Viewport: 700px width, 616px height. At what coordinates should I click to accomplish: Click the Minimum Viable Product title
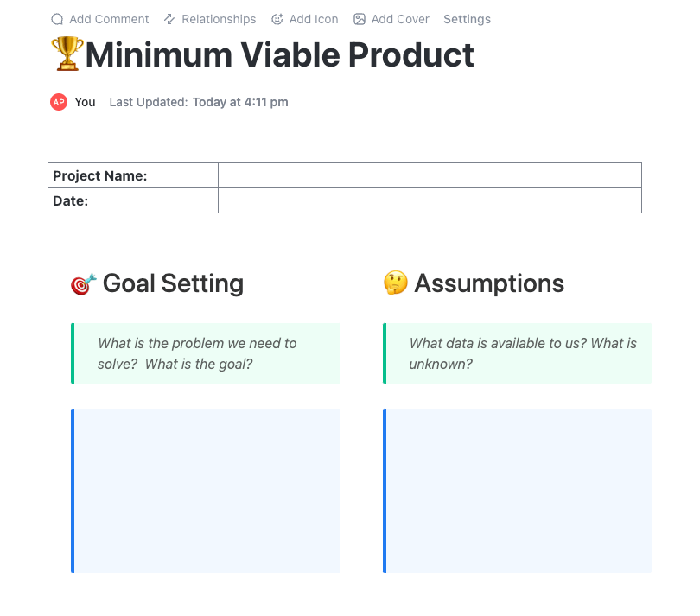click(x=279, y=55)
